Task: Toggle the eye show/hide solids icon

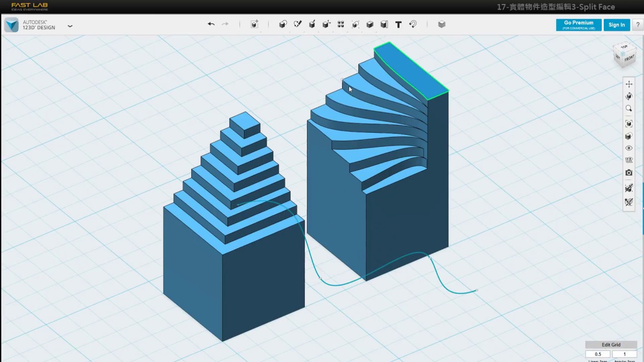Action: tap(629, 148)
